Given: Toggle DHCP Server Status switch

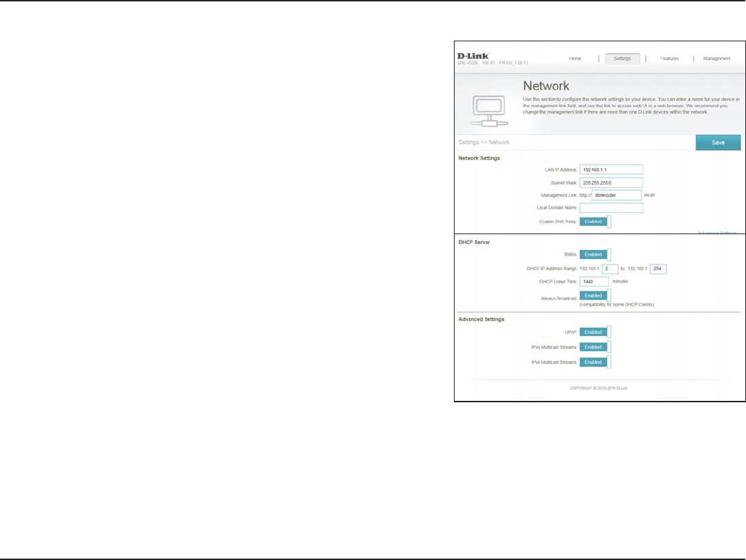Looking at the screenshot, I should pyautogui.click(x=595, y=255).
